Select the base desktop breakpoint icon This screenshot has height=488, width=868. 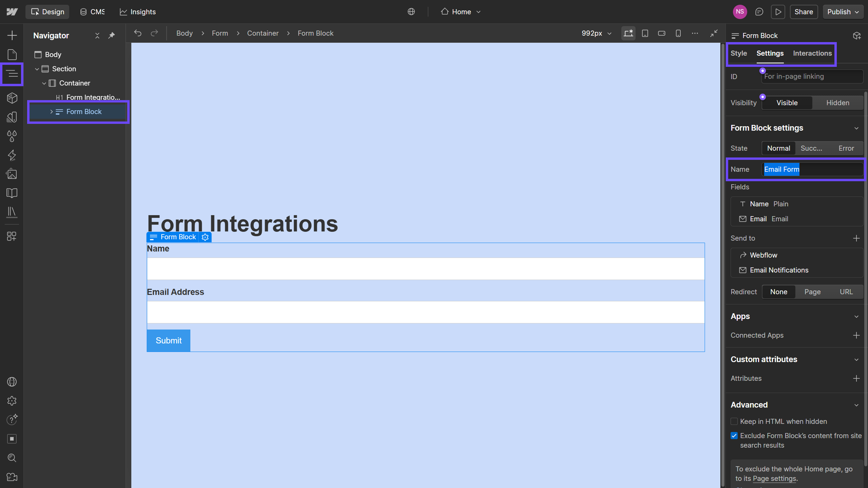[x=628, y=33]
